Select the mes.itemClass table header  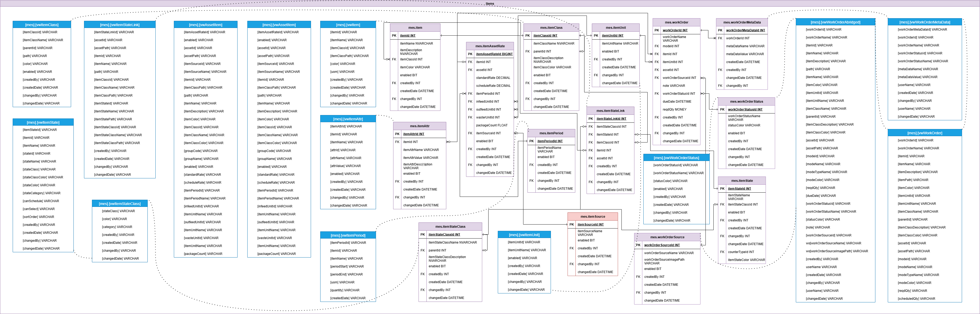551,28
